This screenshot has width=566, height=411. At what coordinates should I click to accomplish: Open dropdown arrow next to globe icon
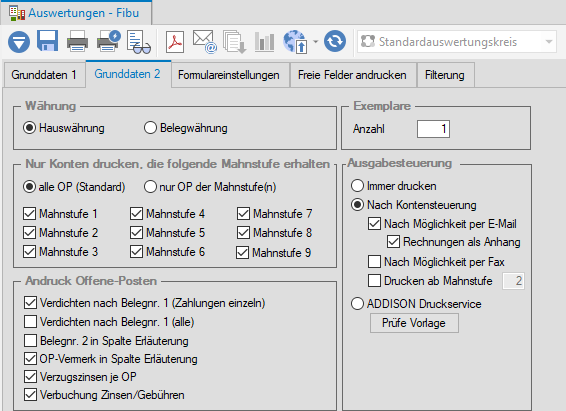coord(315,42)
